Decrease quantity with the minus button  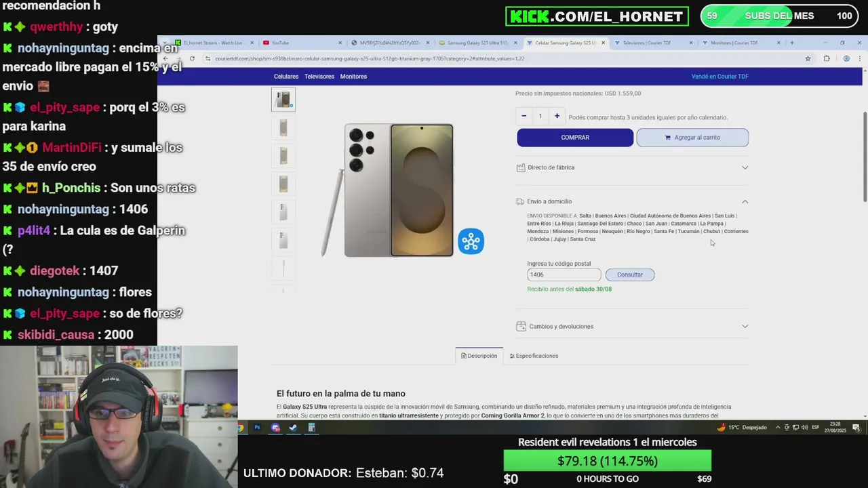coord(524,116)
